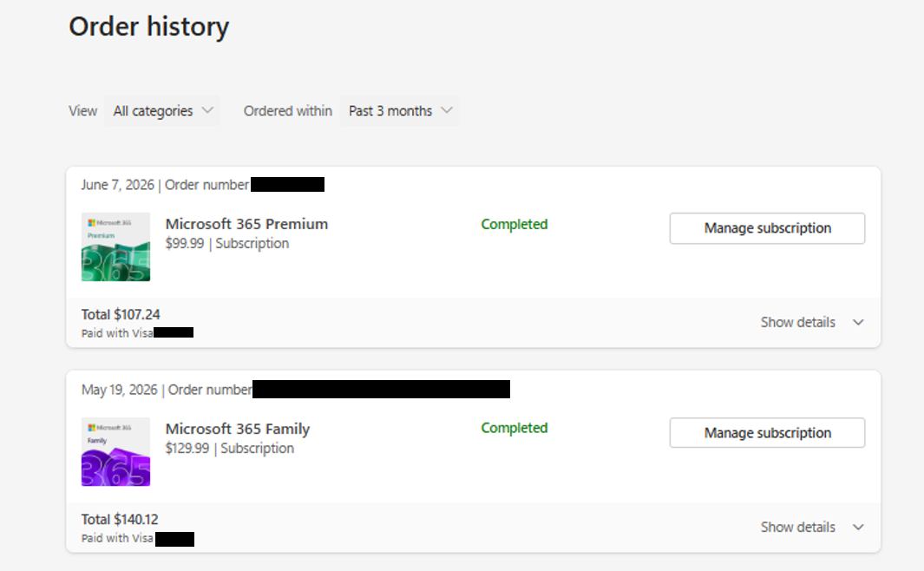The image size is (924, 571).
Task: Open the Microsoft 365 Premium product title
Action: (x=246, y=224)
